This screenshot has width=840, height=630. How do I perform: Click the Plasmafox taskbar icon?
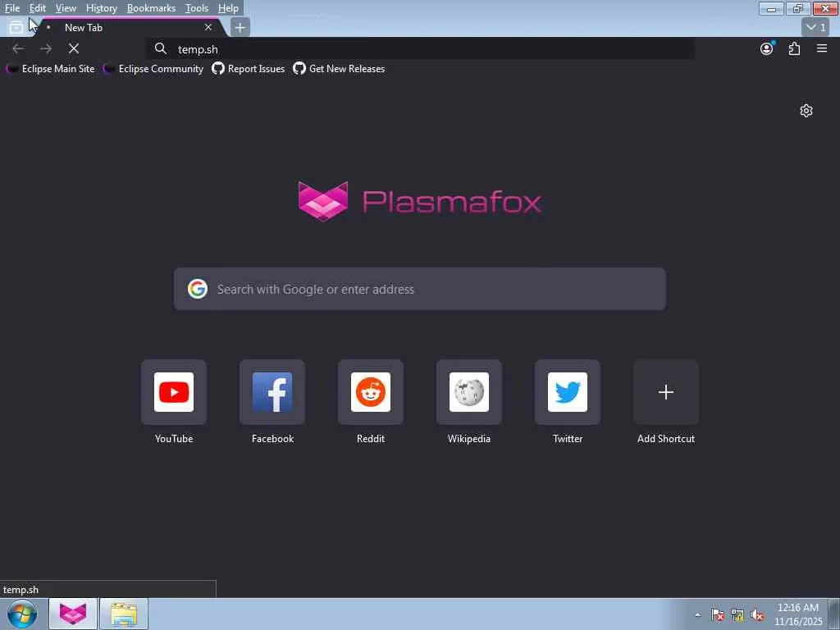coord(73,614)
